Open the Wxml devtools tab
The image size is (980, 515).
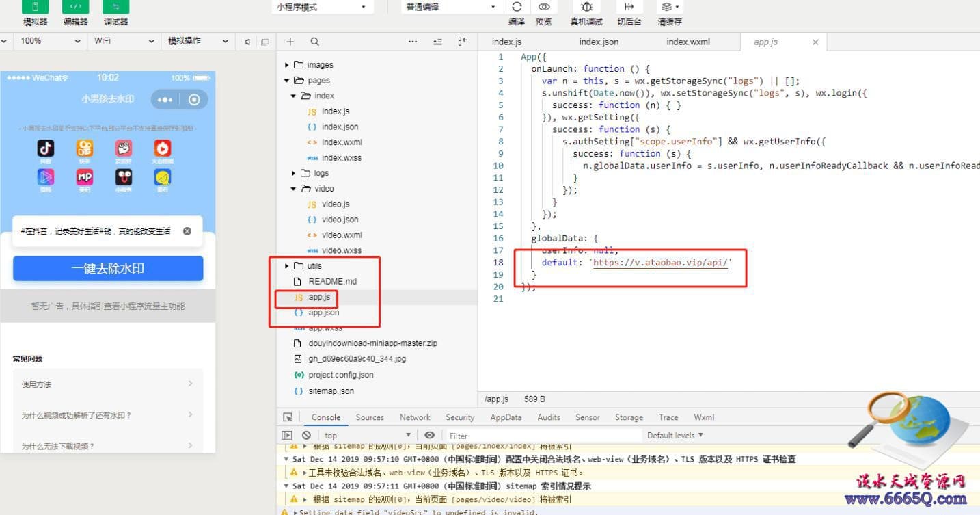[x=704, y=417]
